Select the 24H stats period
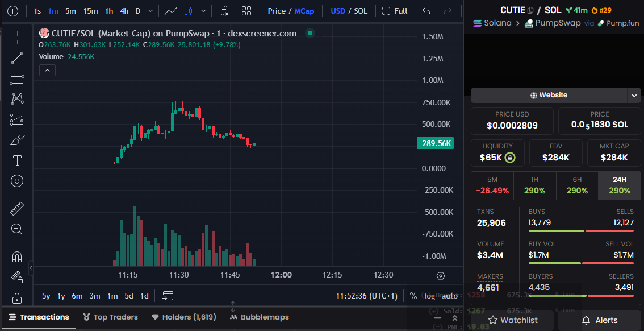 [620, 185]
